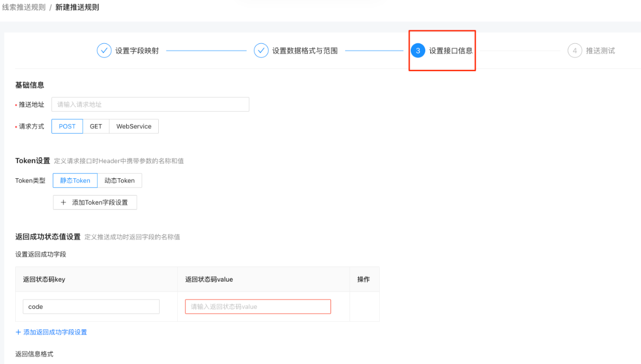Screen dimensions: 641x364
Task: Click the 添加Token字段设置 button
Action: [95, 202]
